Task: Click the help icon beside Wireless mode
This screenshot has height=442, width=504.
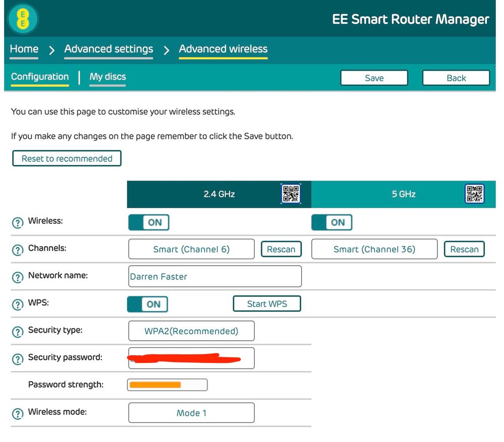Action: click(x=18, y=413)
